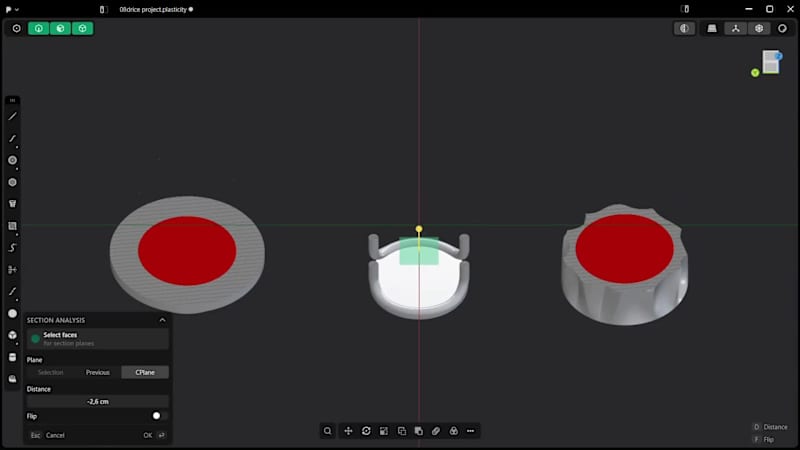Choose the Selection plane option
The width and height of the screenshot is (800, 450).
pyautogui.click(x=51, y=372)
